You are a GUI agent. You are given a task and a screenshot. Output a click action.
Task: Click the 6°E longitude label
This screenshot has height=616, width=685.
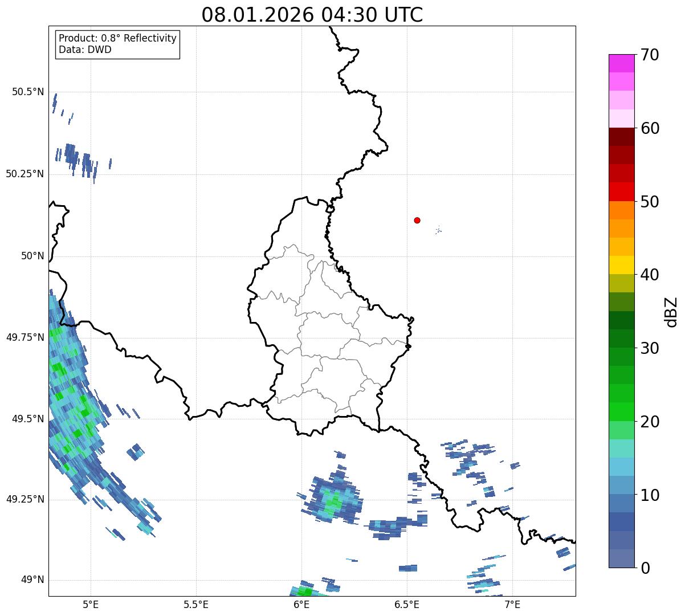point(301,605)
